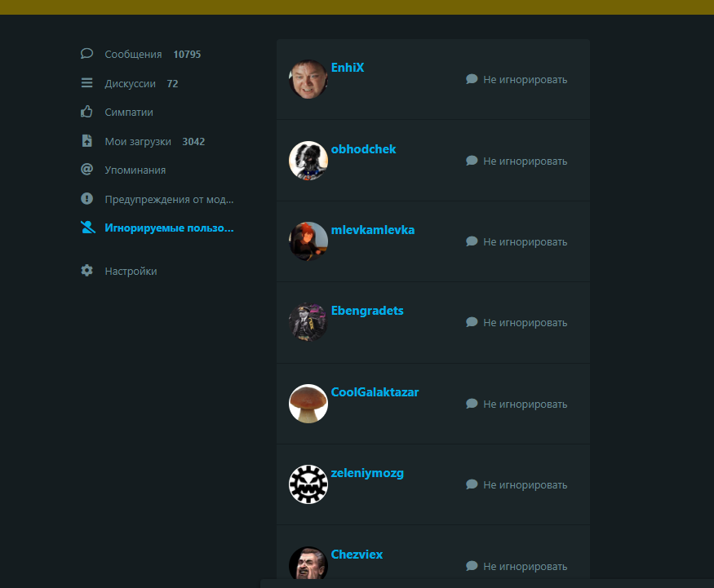Screen dimensions: 714x588
Task: Open Мои загрузки page
Action: coord(138,142)
